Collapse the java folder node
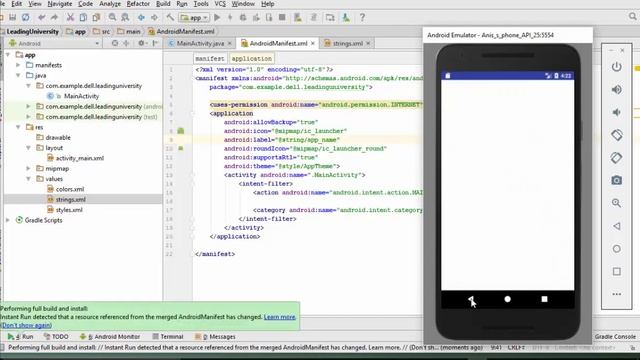 click(18, 75)
